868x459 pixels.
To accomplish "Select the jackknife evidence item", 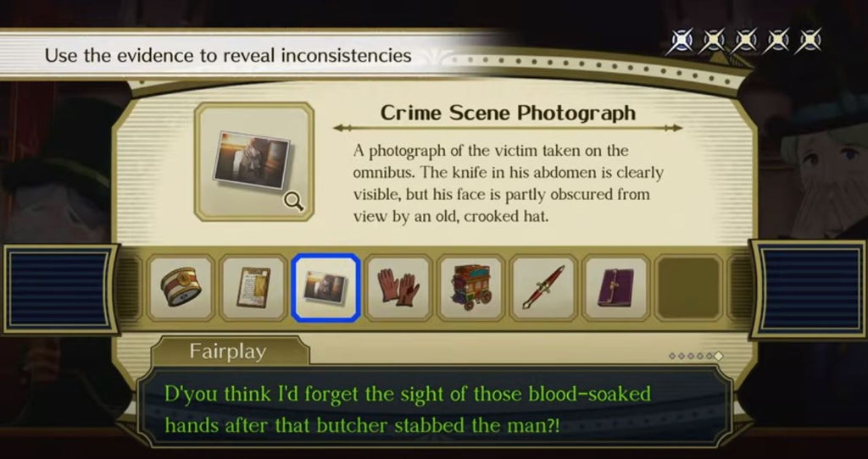I will click(x=543, y=288).
